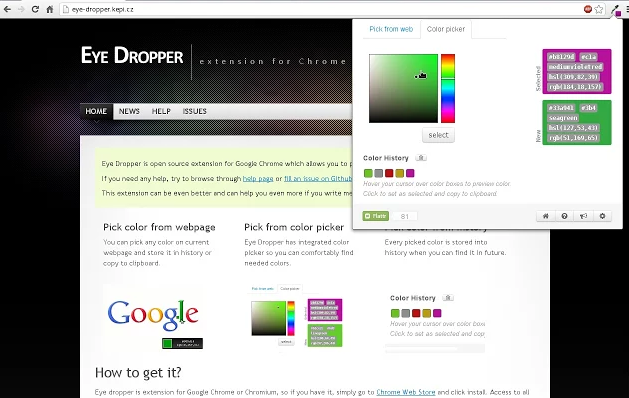This screenshot has width=629, height=398.
Task: Follow the fill an issue on Github link
Action: [x=318, y=179]
